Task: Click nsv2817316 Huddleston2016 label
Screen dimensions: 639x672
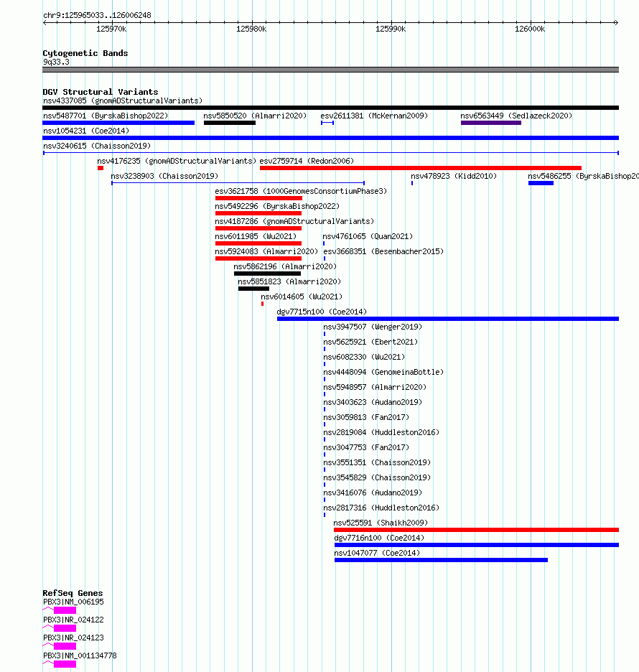Action: pos(381,508)
